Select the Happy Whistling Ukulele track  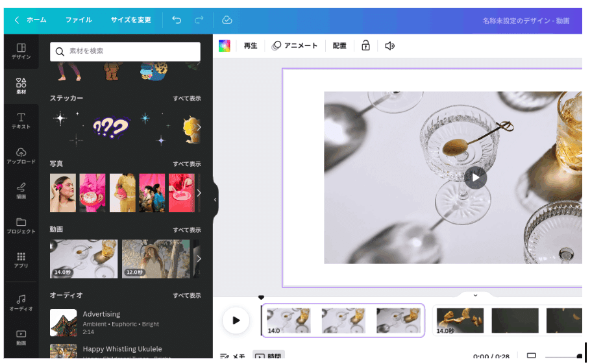[x=125, y=351]
